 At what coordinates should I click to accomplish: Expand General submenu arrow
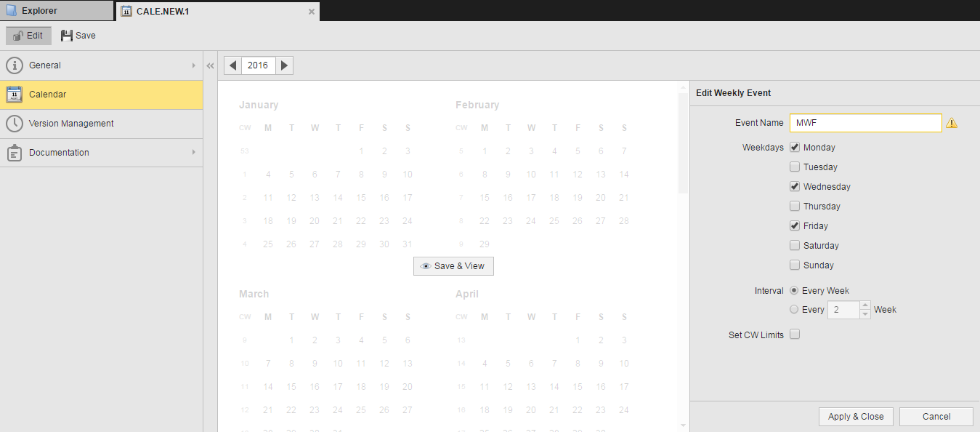click(193, 65)
